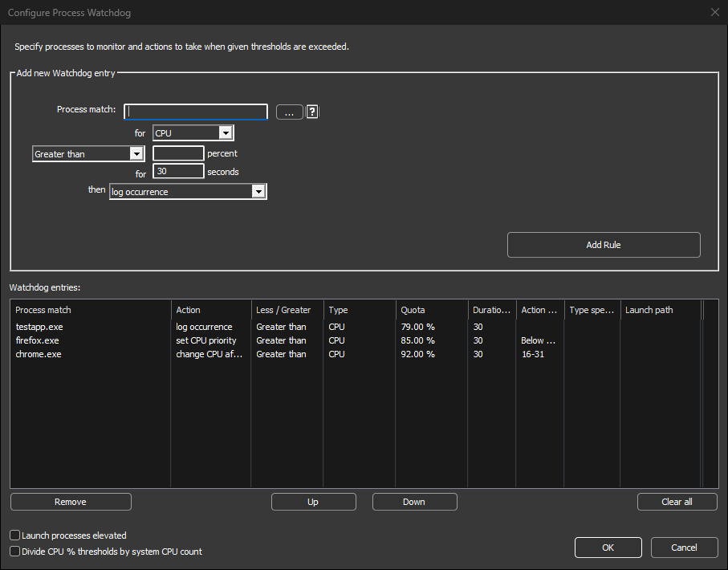
Task: Click the percent threshold input field
Action: pos(178,153)
